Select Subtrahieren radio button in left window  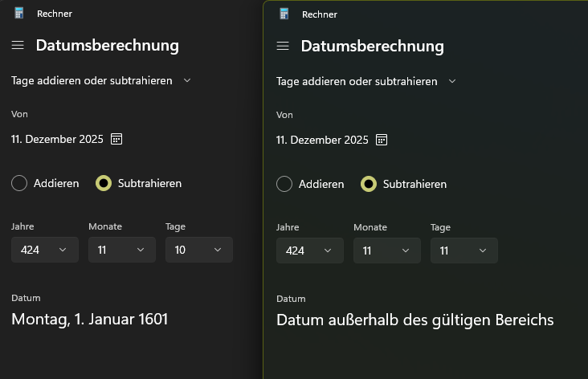[x=104, y=183]
